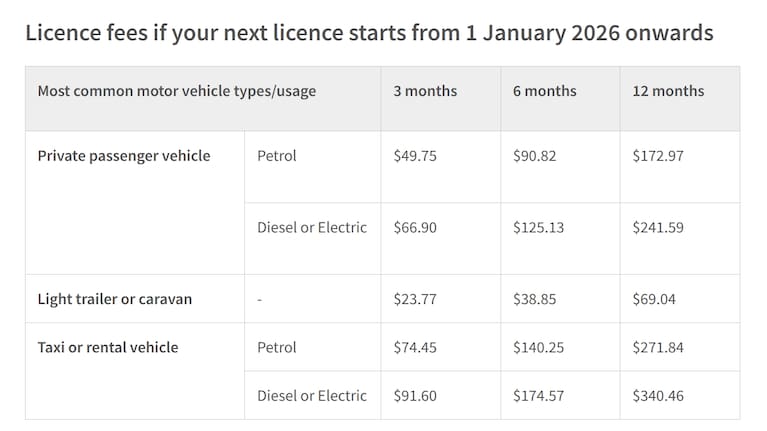Click the Private passenger vehicle row label
Image resolution: width=767 pixels, height=431 pixels.
(124, 156)
